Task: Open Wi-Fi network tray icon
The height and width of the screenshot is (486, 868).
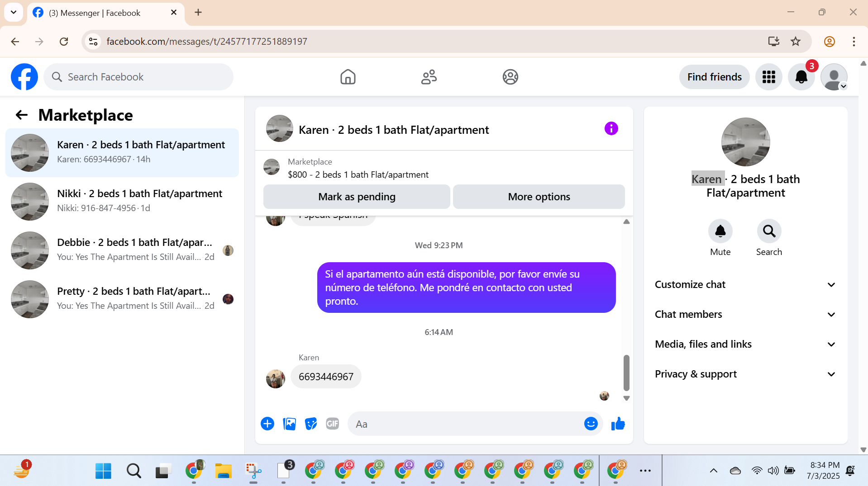Action: coord(757,471)
